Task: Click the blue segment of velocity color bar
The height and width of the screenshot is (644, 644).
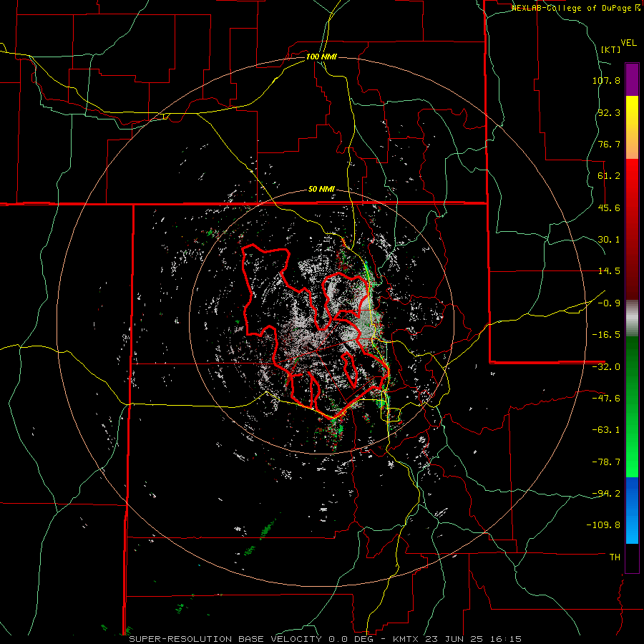Action: [632, 510]
